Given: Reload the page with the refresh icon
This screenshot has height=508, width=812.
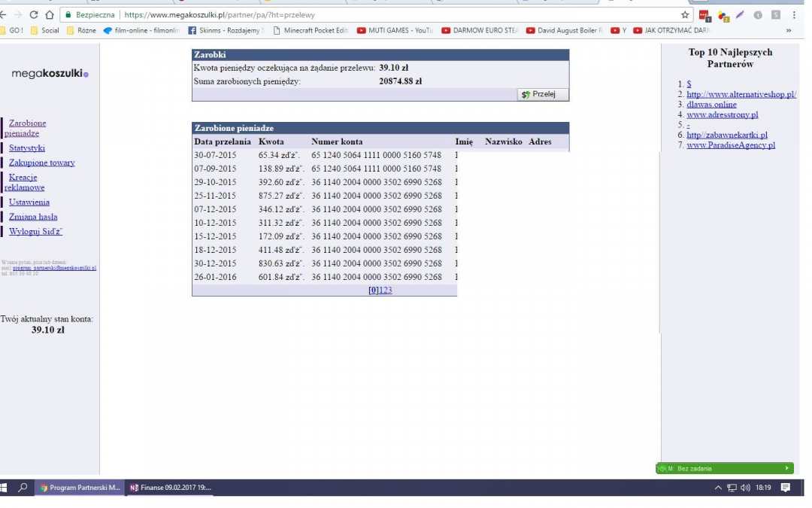Looking at the screenshot, I should click(34, 14).
